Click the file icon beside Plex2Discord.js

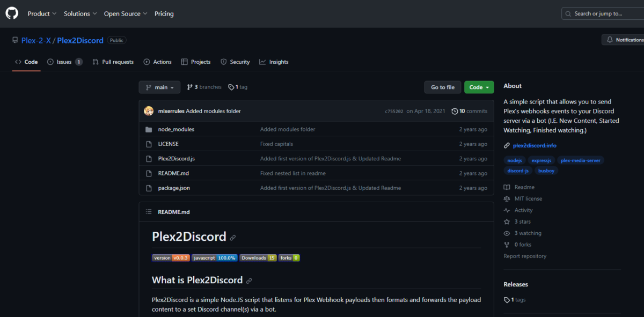[x=149, y=158]
